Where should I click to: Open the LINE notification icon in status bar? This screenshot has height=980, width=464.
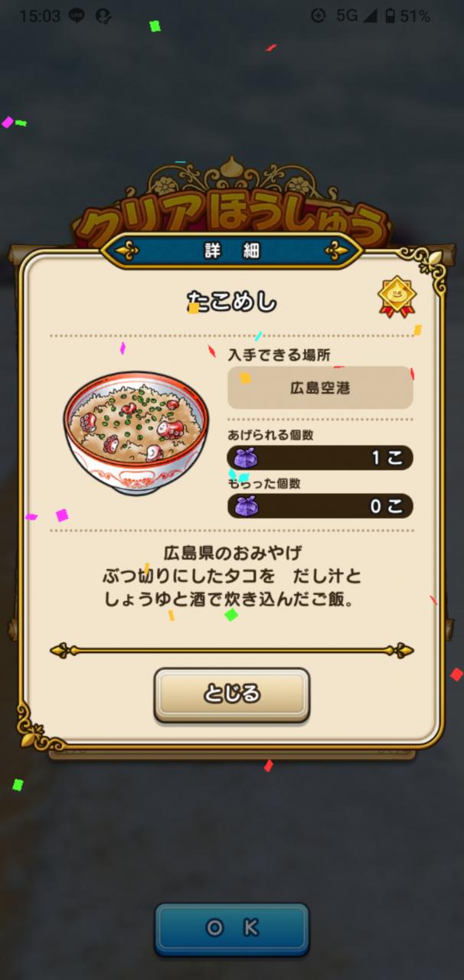76,15
